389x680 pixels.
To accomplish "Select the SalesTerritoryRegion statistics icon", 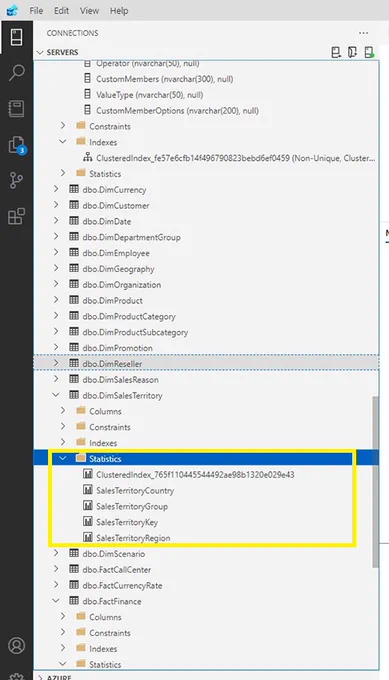I will (88, 537).
